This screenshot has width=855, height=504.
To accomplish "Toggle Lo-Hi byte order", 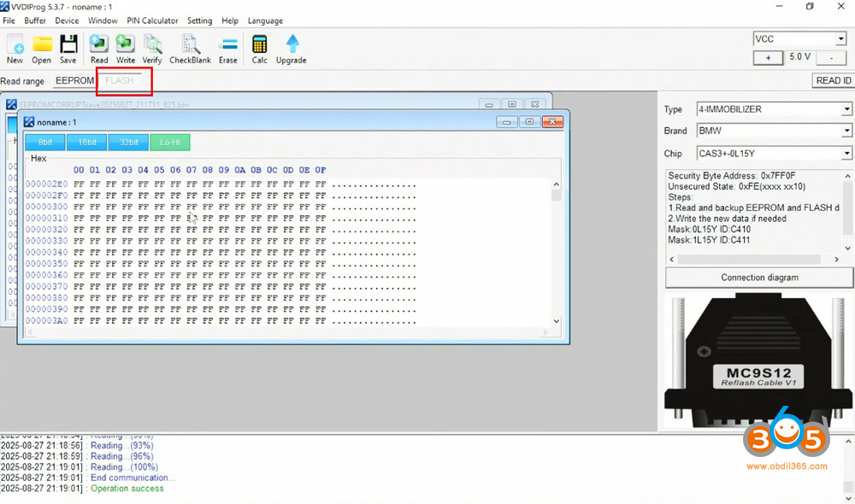I will click(x=169, y=143).
